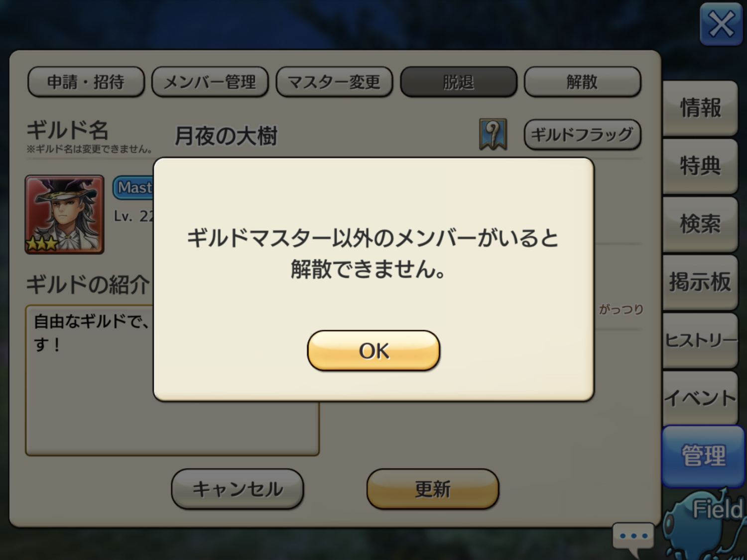
Task: Close the guild screen with the X icon
Action: [721, 24]
